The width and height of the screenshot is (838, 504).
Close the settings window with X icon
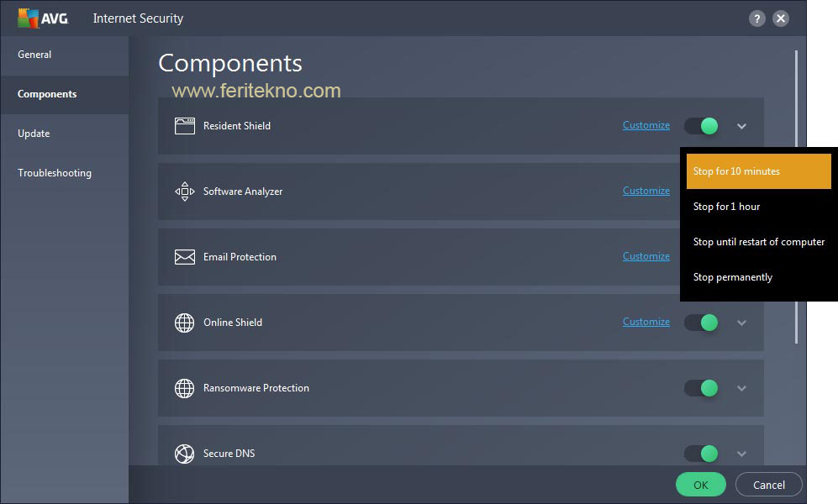point(781,18)
